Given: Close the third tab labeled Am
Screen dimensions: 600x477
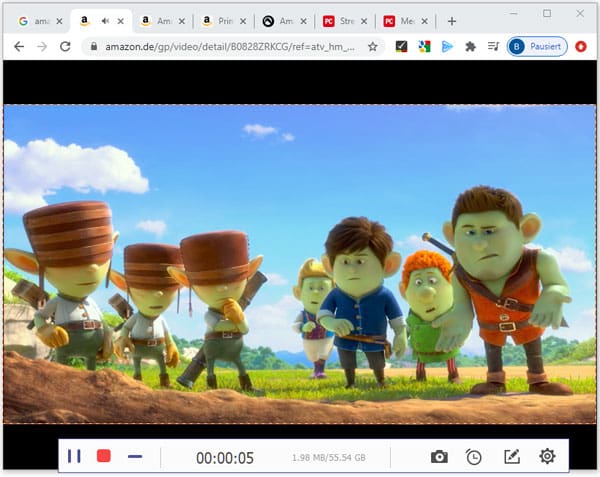Looking at the screenshot, I should coord(182,21).
